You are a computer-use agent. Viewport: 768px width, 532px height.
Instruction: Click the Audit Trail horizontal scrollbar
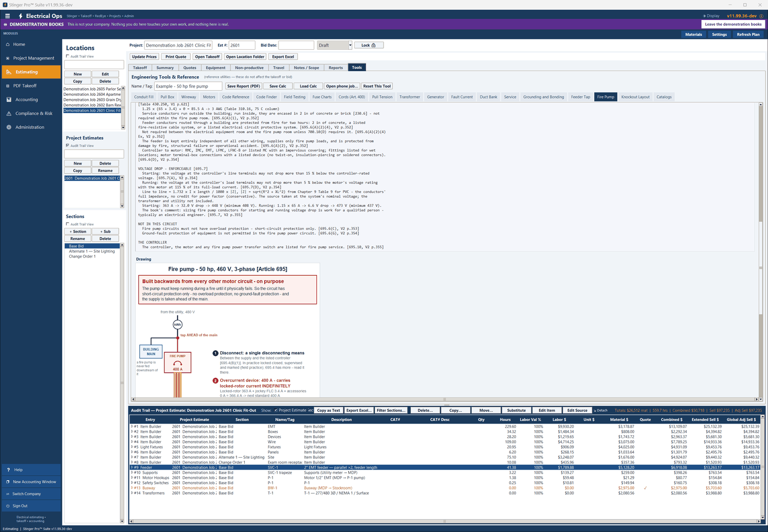pyautogui.click(x=444, y=521)
